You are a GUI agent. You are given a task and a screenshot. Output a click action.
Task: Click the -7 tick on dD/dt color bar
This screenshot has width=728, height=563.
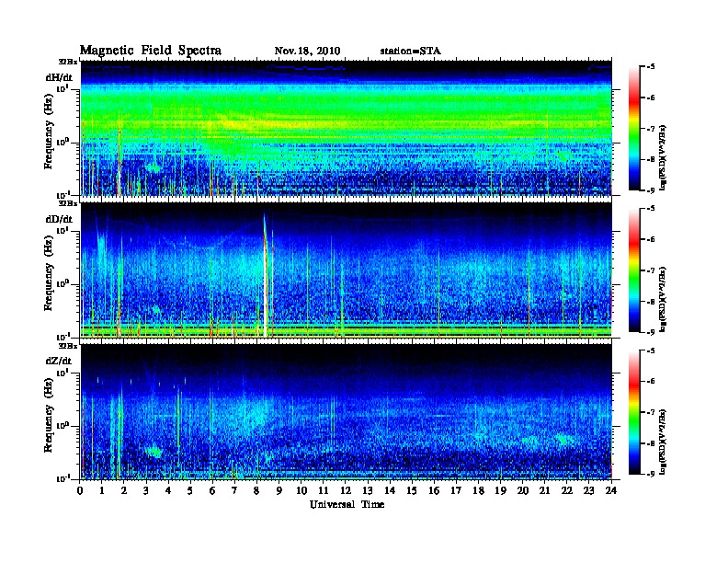[651, 270]
